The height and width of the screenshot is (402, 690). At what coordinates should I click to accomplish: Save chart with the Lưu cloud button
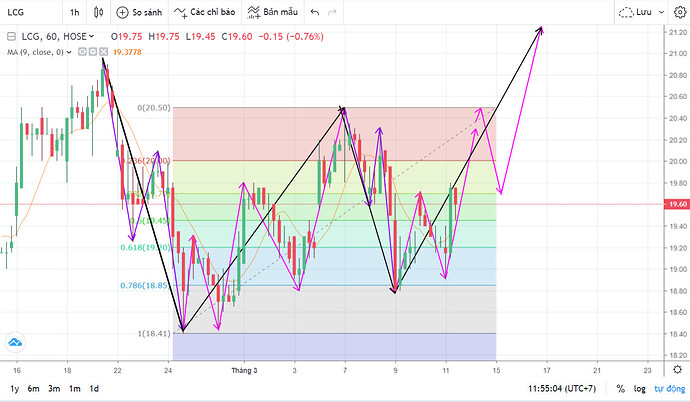click(x=635, y=12)
